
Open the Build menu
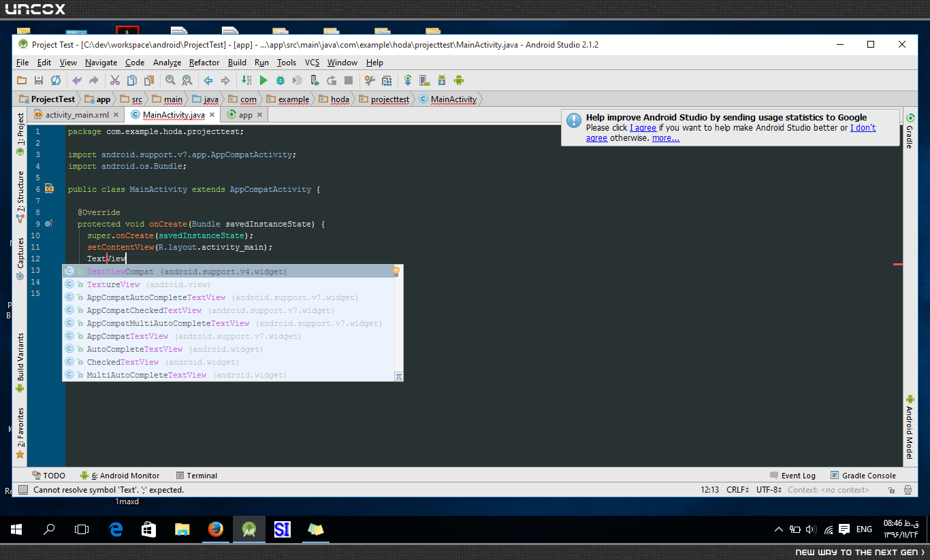coord(237,63)
